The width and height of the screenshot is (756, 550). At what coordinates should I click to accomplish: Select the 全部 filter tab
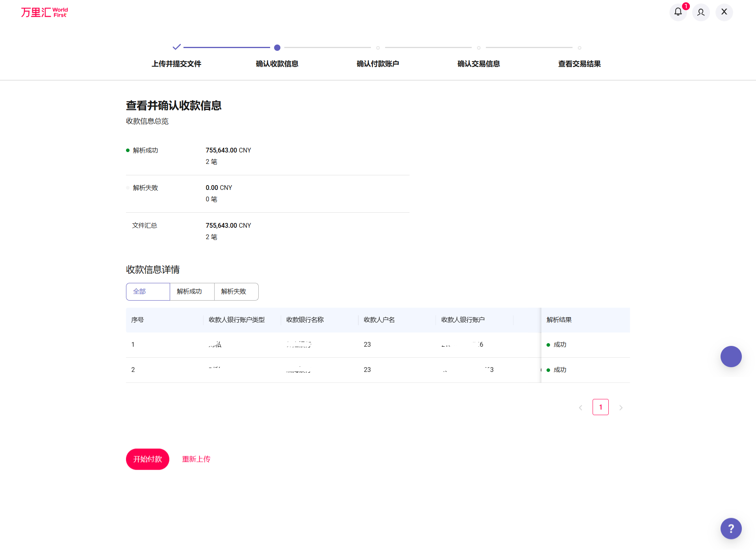click(148, 292)
